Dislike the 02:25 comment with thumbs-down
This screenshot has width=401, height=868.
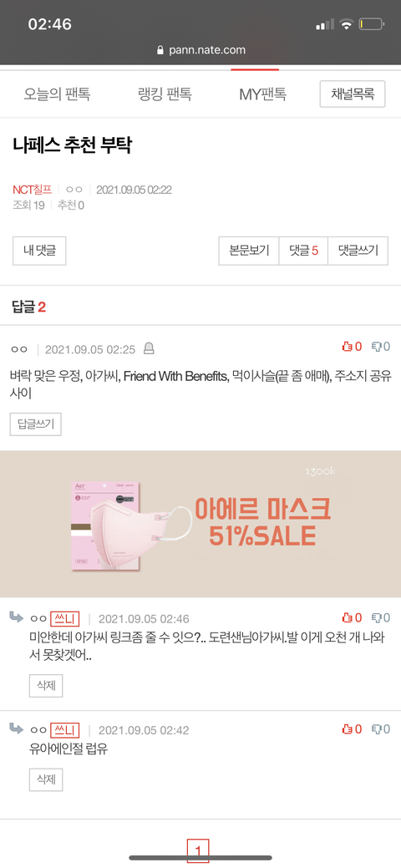[380, 347]
